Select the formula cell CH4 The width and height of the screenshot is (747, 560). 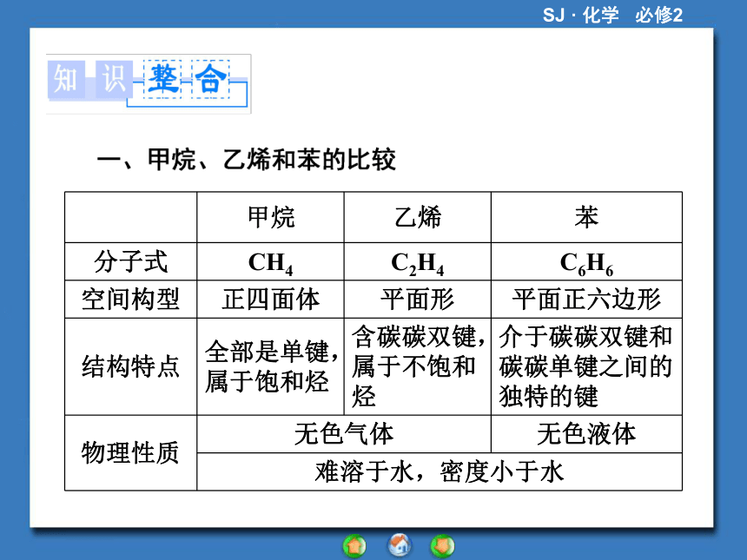(271, 262)
